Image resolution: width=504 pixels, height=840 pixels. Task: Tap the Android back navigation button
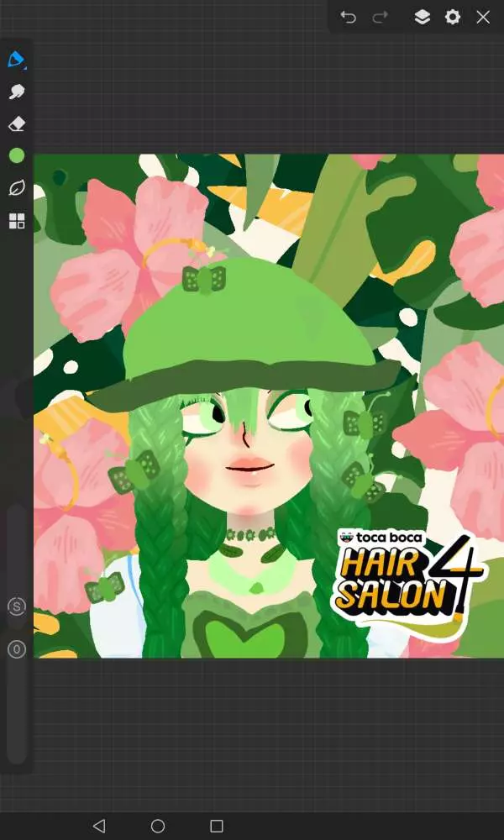[99, 826]
